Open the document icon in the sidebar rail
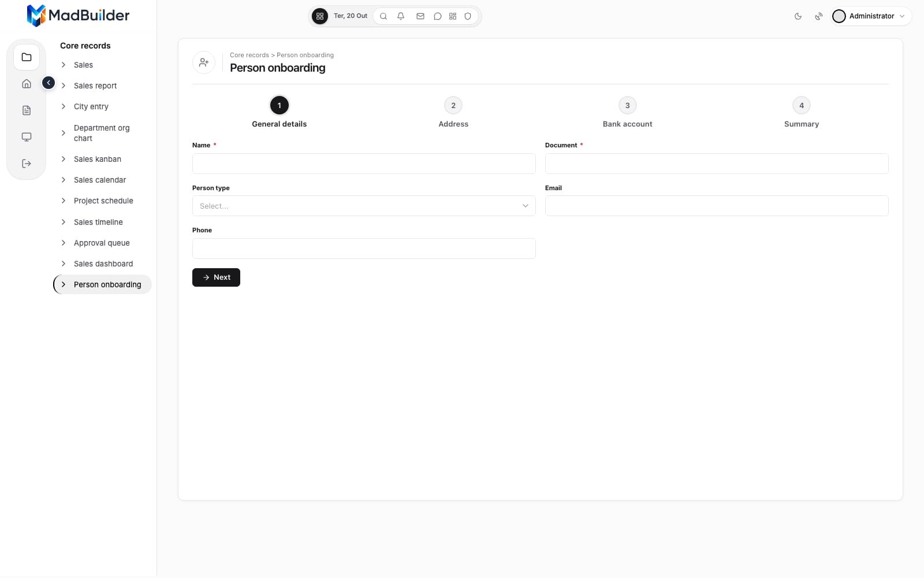The height and width of the screenshot is (578, 924). pyautogui.click(x=27, y=110)
